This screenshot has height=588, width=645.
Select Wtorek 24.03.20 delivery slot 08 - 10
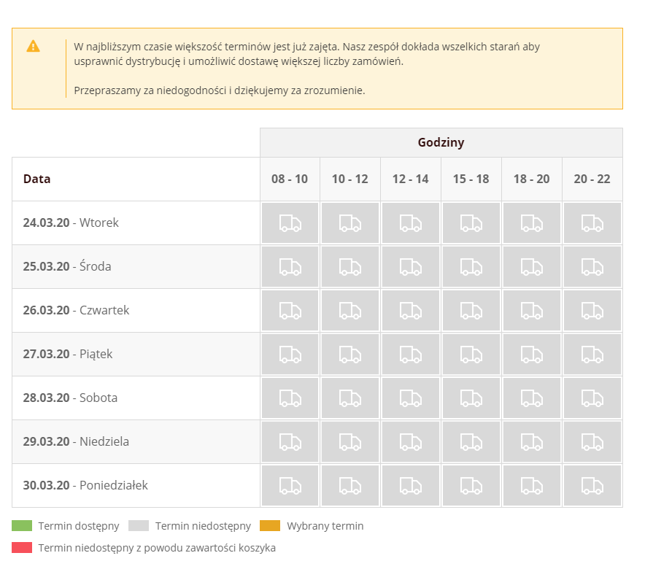(x=290, y=223)
